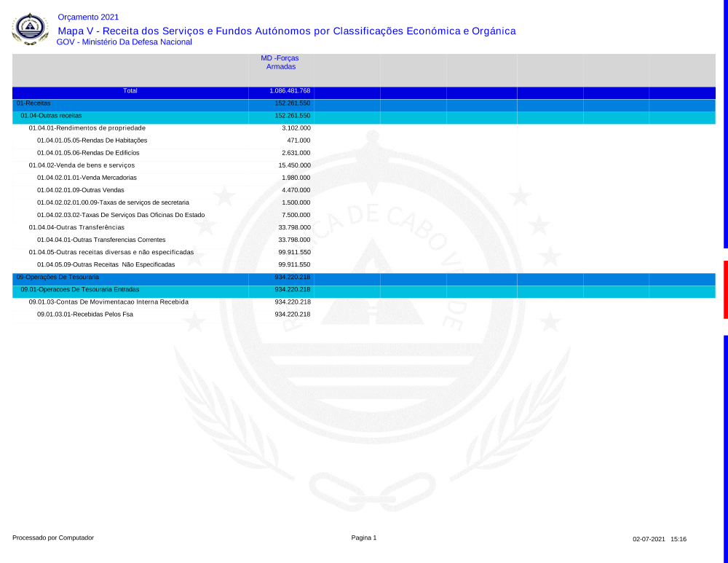Click the Cabo Verde coat of arms logo
This screenshot has height=563, width=728.
(30, 29)
